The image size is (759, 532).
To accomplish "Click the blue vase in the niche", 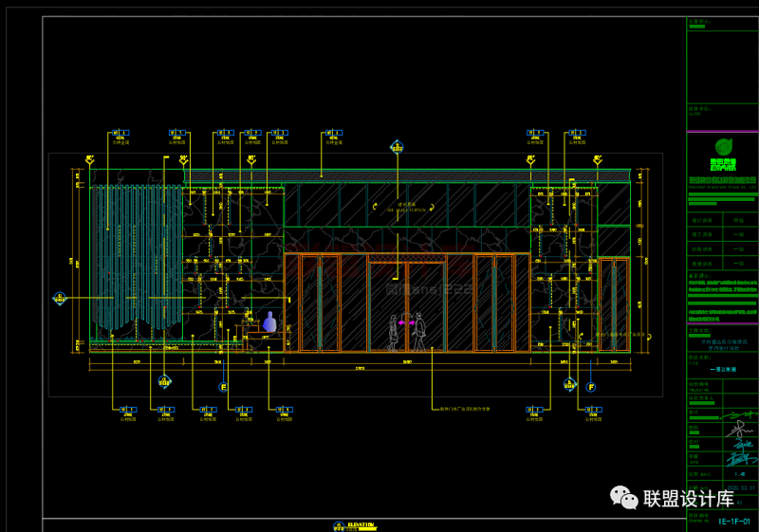I will [269, 322].
